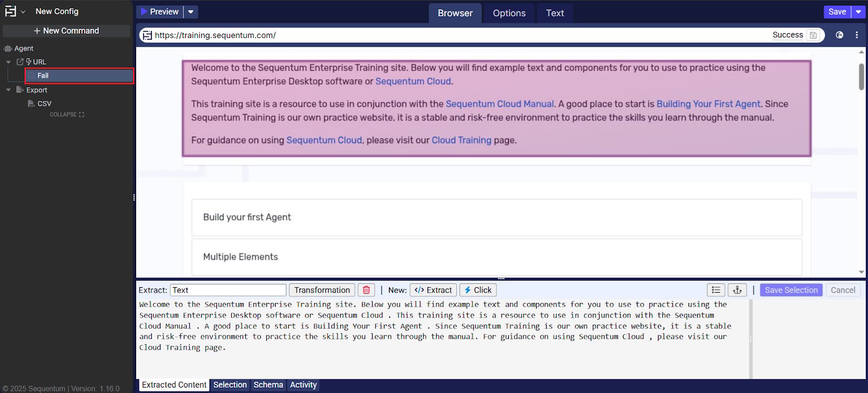Open the Preview dropdown arrow
This screenshot has height=393, width=868.
(191, 11)
